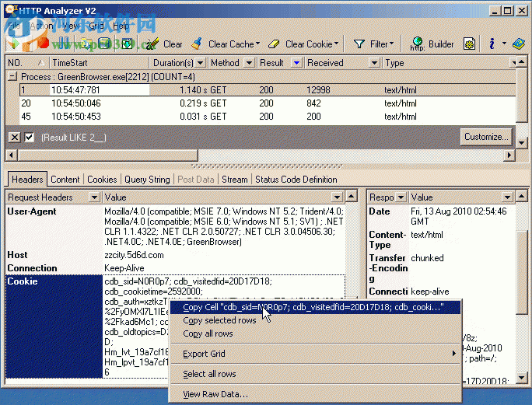Viewport: 532px width, 405px height.
Task: Open Received column filter dropdown
Action: [374, 63]
